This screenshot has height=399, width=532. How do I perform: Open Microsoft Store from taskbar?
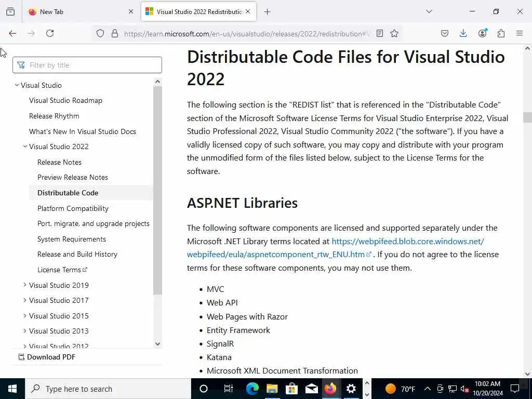coord(291,389)
